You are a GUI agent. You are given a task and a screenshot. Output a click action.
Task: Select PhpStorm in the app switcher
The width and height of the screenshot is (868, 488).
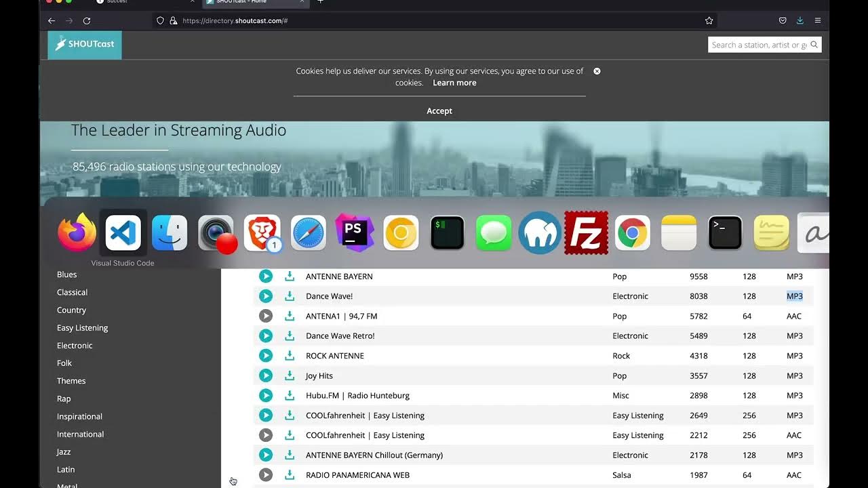[355, 232]
